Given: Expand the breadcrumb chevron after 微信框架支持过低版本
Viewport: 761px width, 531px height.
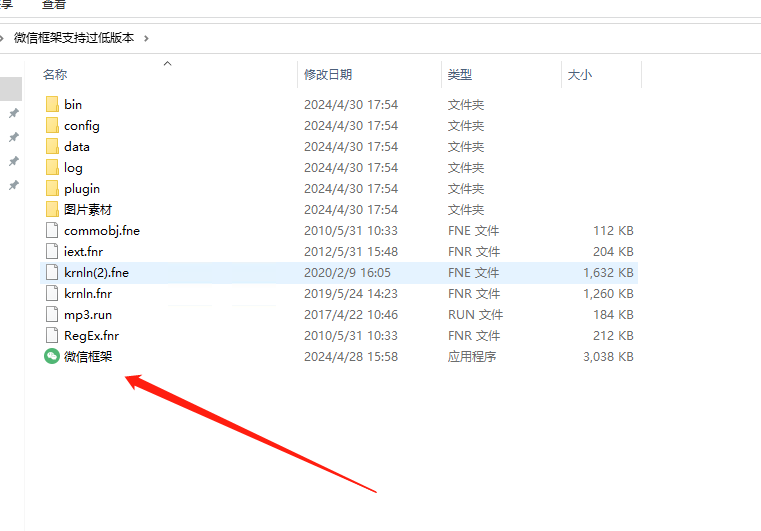Looking at the screenshot, I should (x=146, y=38).
